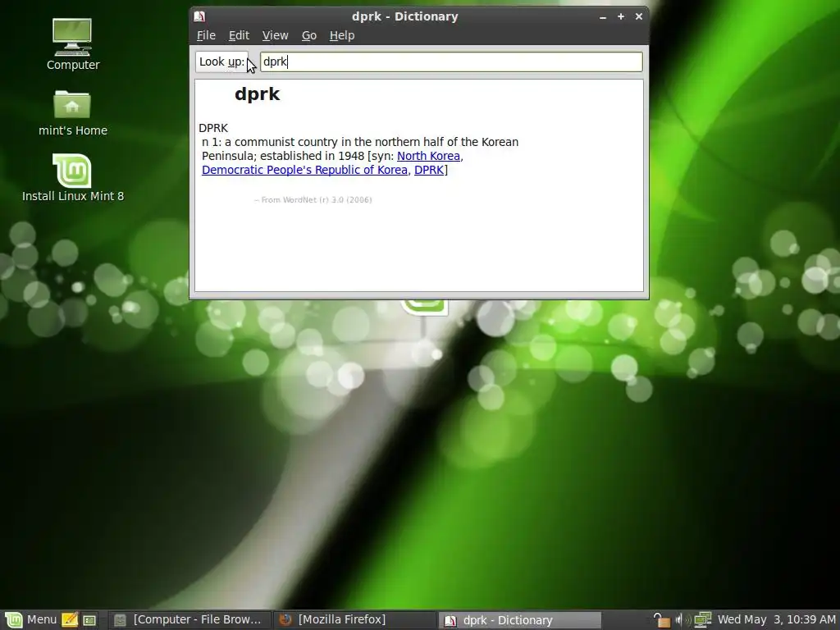This screenshot has width=840, height=630.
Task: Open mint's Home folder icon
Action: point(72,112)
